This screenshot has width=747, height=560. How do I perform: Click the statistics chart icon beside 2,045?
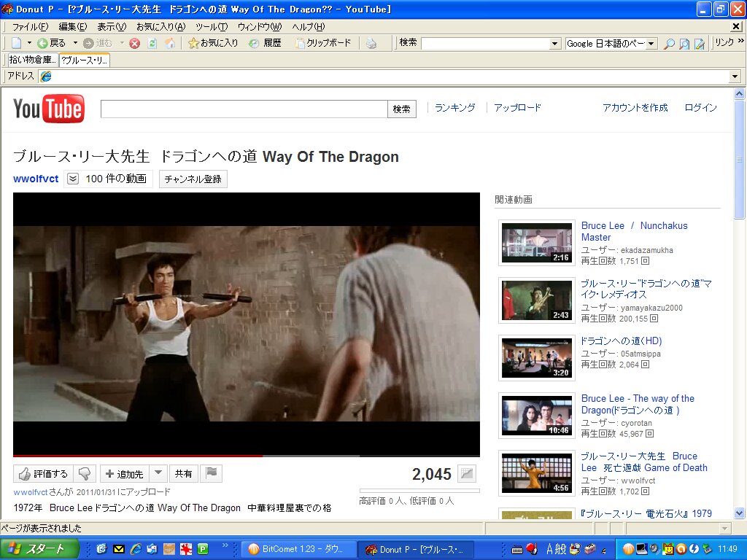tap(467, 474)
